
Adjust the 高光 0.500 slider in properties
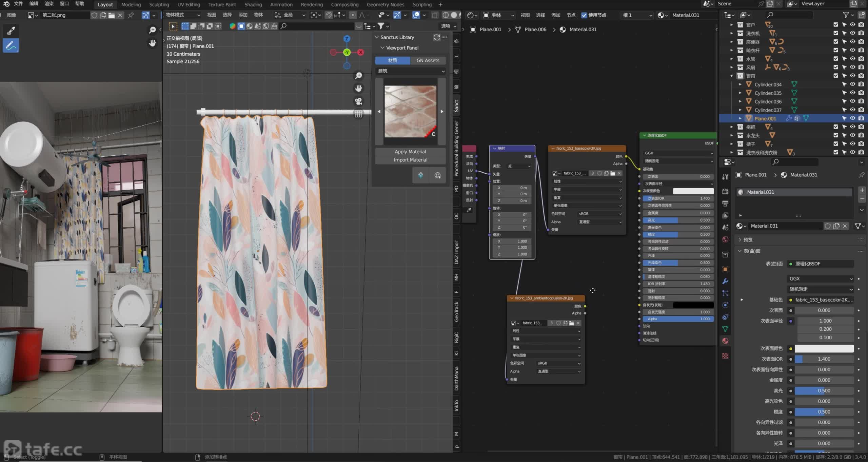point(824,391)
